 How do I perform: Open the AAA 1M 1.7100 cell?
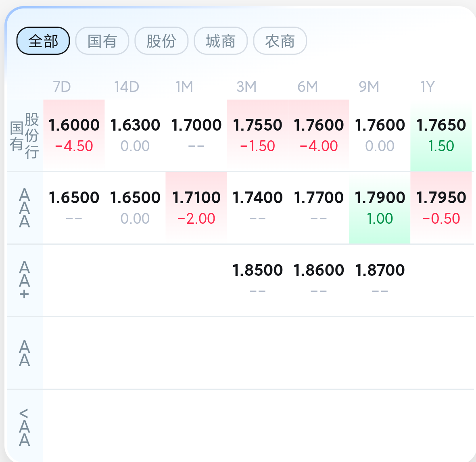coord(196,208)
